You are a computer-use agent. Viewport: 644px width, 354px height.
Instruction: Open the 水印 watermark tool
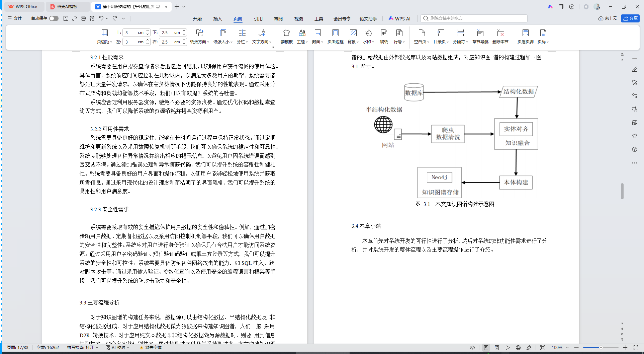[368, 36]
